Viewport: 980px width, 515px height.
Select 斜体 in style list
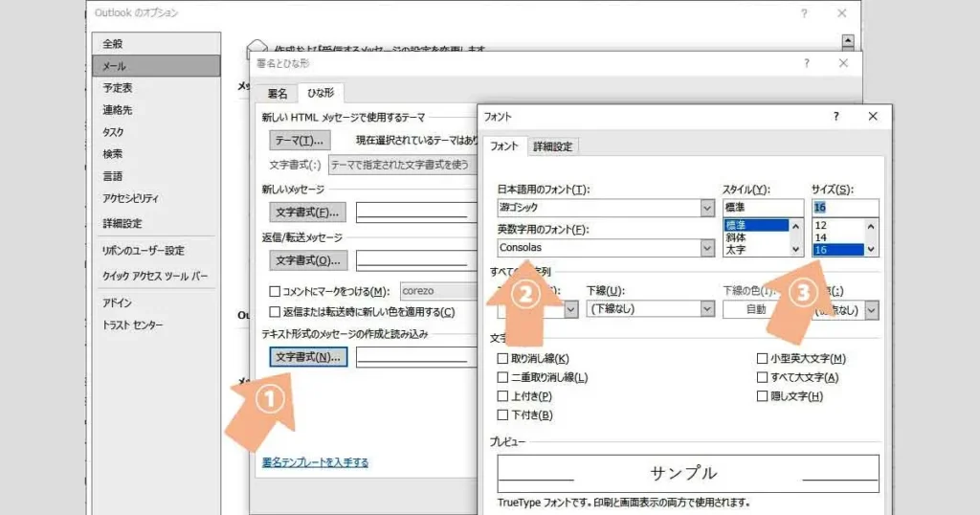click(756, 237)
